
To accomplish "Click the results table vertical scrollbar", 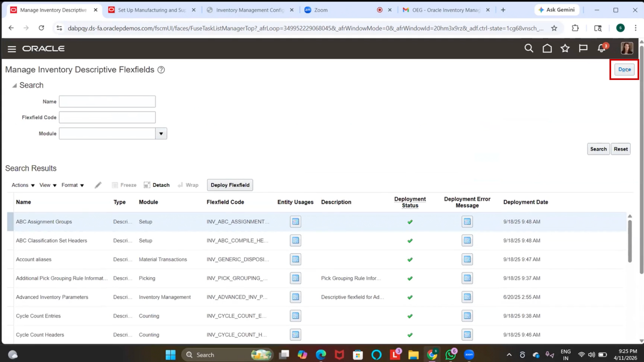I will 630,241.
